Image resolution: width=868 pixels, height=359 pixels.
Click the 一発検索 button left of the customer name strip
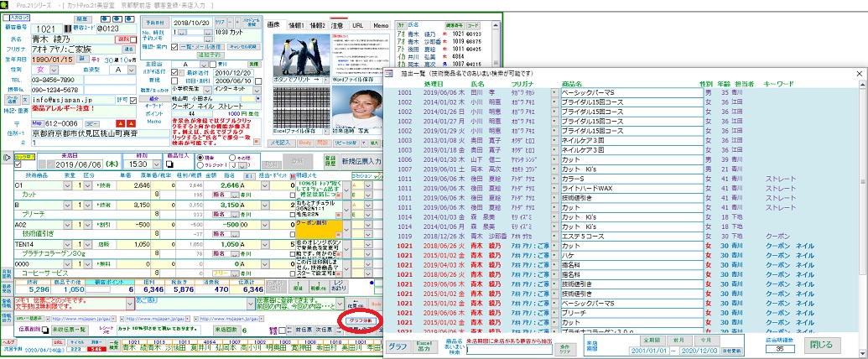[x=113, y=345]
